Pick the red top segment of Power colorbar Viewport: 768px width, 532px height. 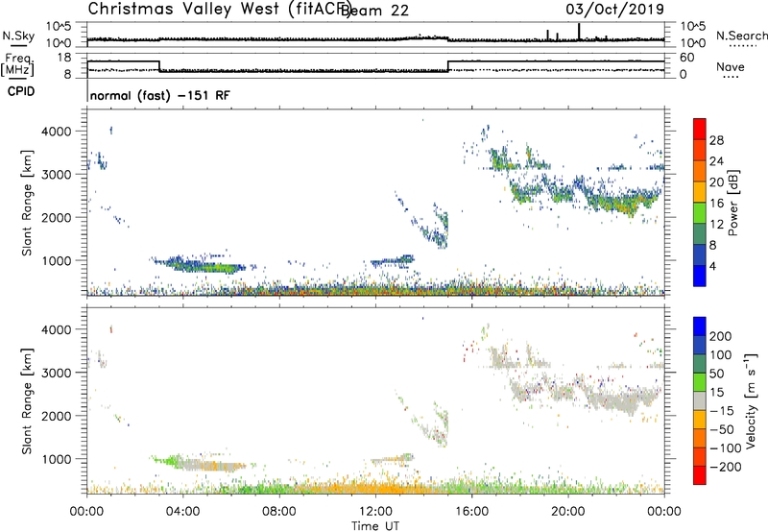(700, 129)
